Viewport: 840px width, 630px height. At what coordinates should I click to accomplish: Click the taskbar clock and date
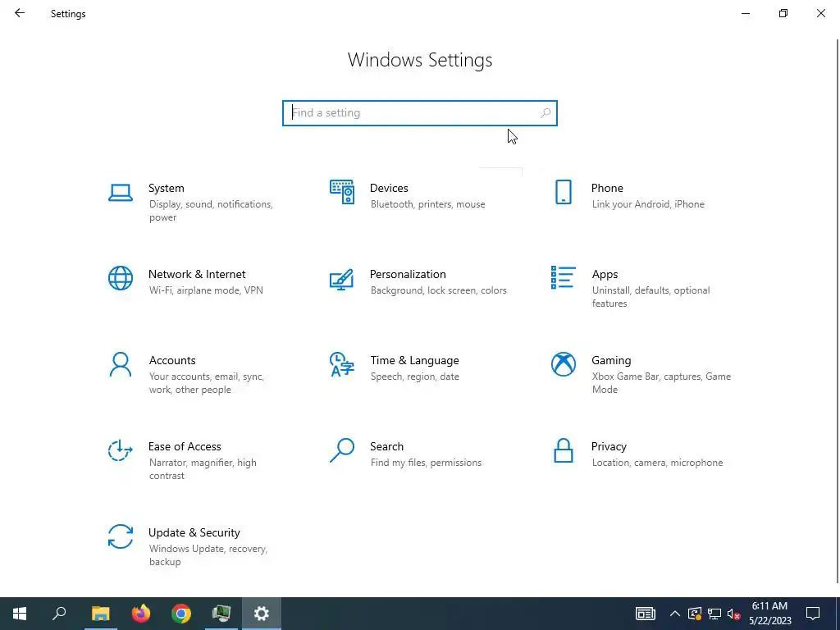click(769, 614)
